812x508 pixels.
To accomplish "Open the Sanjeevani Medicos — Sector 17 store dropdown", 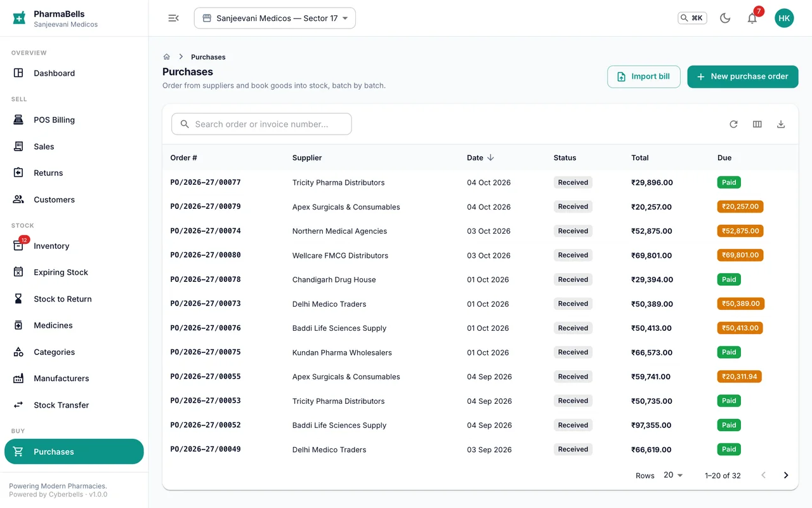I will [275, 18].
